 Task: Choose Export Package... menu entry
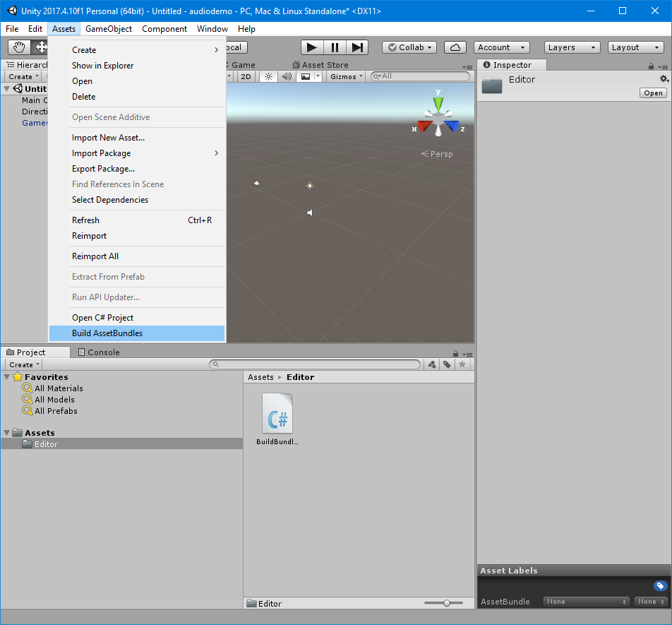coord(137,169)
